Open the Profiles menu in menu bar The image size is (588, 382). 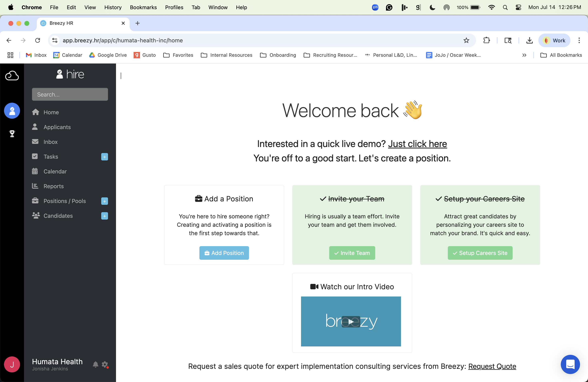coord(174,7)
